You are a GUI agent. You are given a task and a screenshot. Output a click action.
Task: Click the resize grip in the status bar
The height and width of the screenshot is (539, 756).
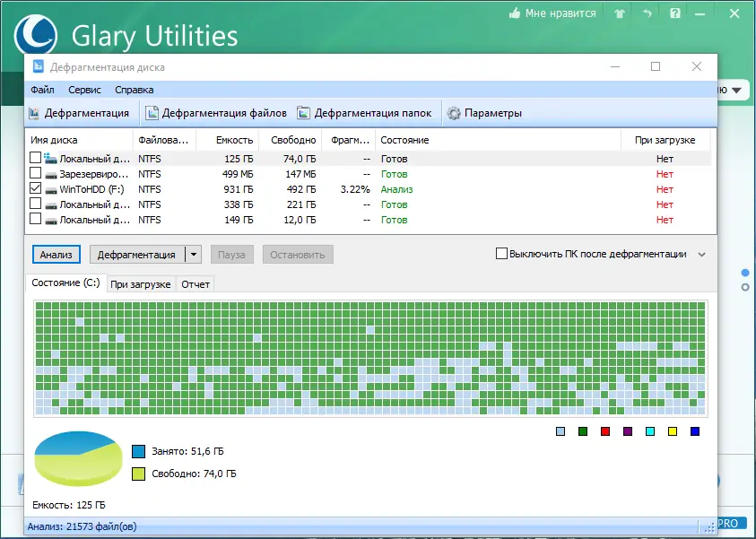pyautogui.click(x=709, y=527)
